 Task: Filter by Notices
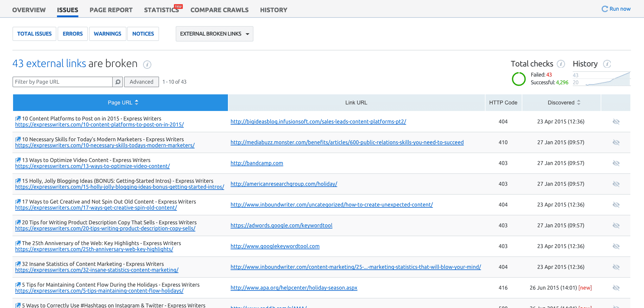pos(143,34)
